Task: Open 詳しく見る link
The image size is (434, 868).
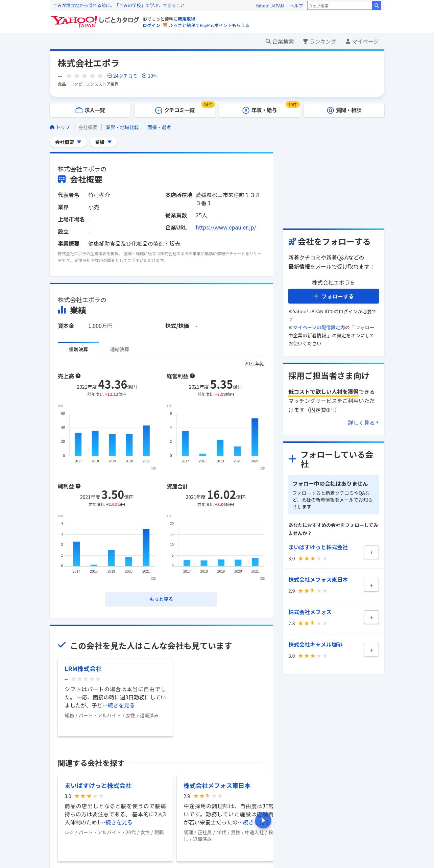Action: [x=363, y=423]
